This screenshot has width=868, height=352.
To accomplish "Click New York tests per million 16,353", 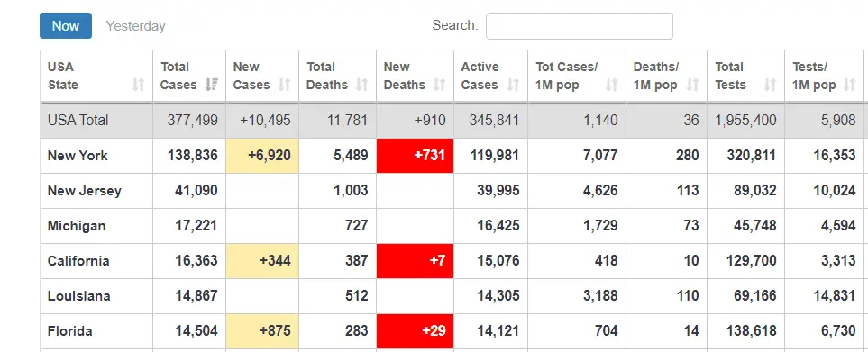I will [835, 155].
